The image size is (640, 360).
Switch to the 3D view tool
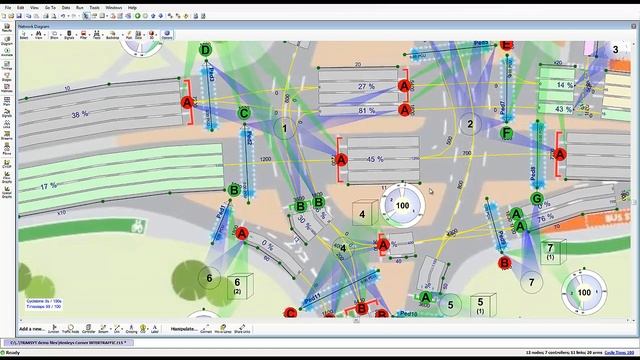pyautogui.click(x=151, y=35)
